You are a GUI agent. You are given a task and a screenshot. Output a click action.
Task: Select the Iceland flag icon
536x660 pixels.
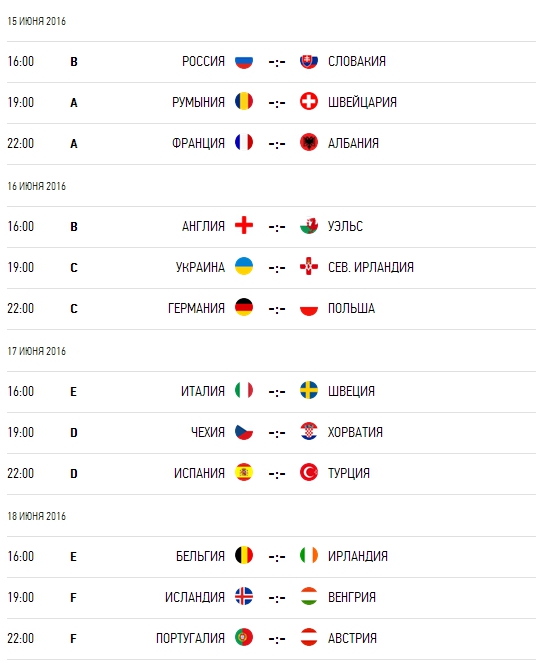click(244, 596)
